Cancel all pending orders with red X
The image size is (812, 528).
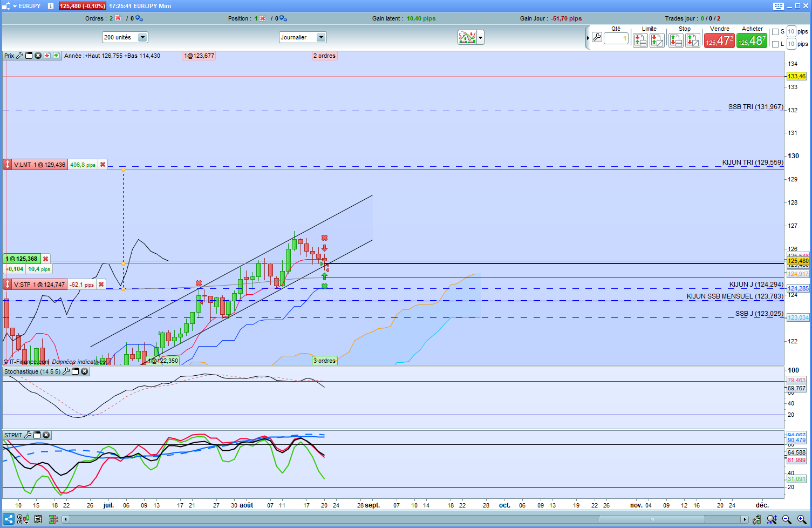[x=118, y=18]
